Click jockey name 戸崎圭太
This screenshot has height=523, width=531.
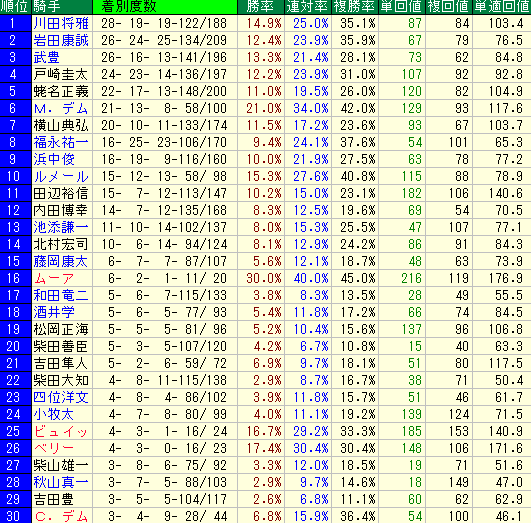click(61, 74)
